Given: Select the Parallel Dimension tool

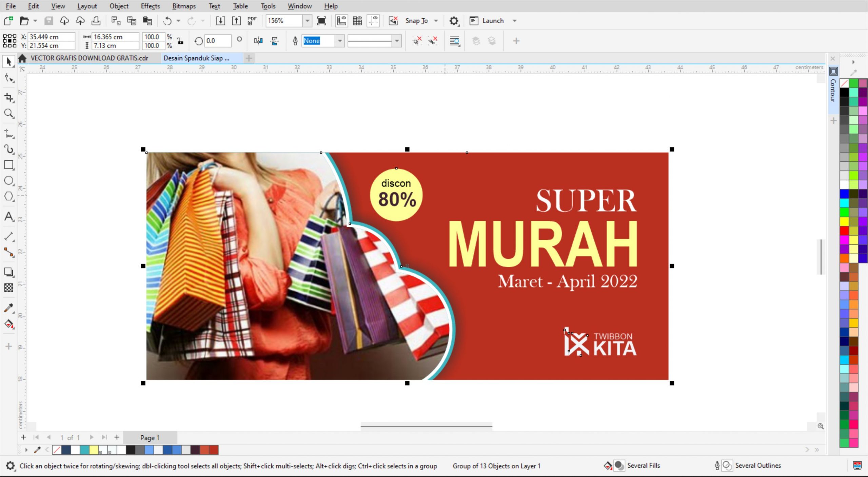Looking at the screenshot, I should click(x=9, y=236).
